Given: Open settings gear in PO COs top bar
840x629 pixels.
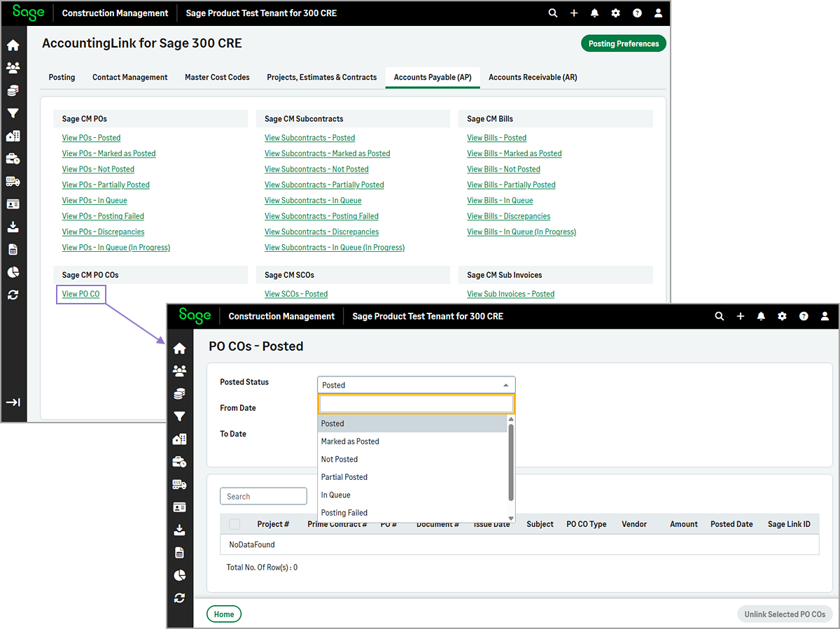Looking at the screenshot, I should [783, 316].
